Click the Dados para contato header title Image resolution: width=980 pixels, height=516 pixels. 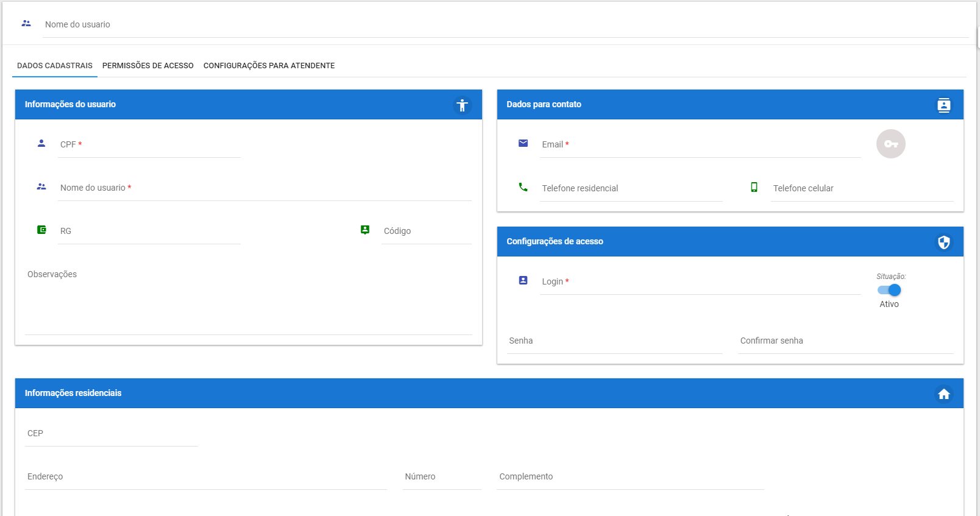pyautogui.click(x=544, y=104)
